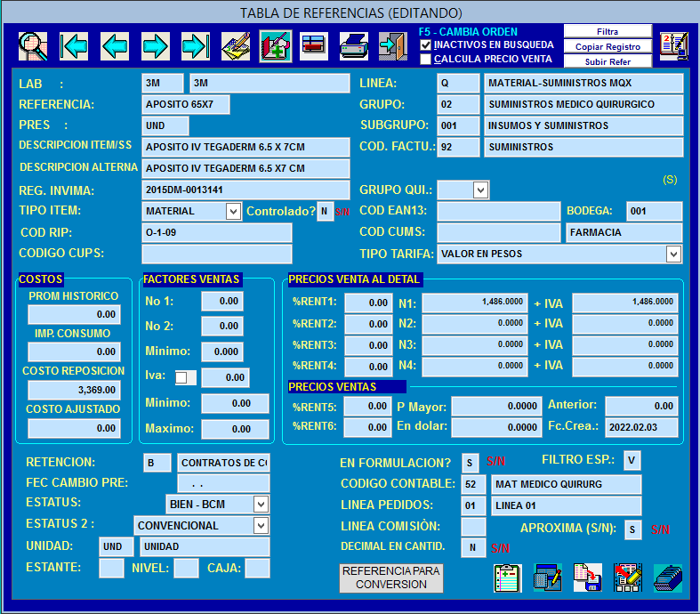Click the Controlado? N field

pos(325,211)
